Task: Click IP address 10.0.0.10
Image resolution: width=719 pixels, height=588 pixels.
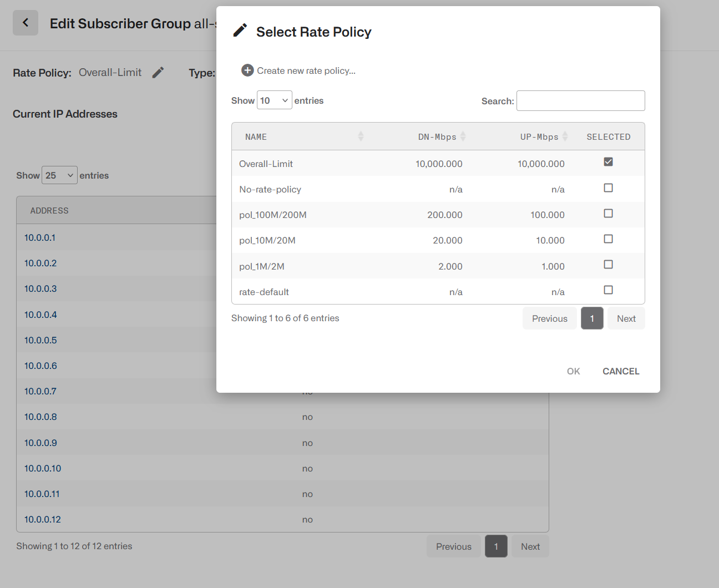Action: pyautogui.click(x=43, y=468)
